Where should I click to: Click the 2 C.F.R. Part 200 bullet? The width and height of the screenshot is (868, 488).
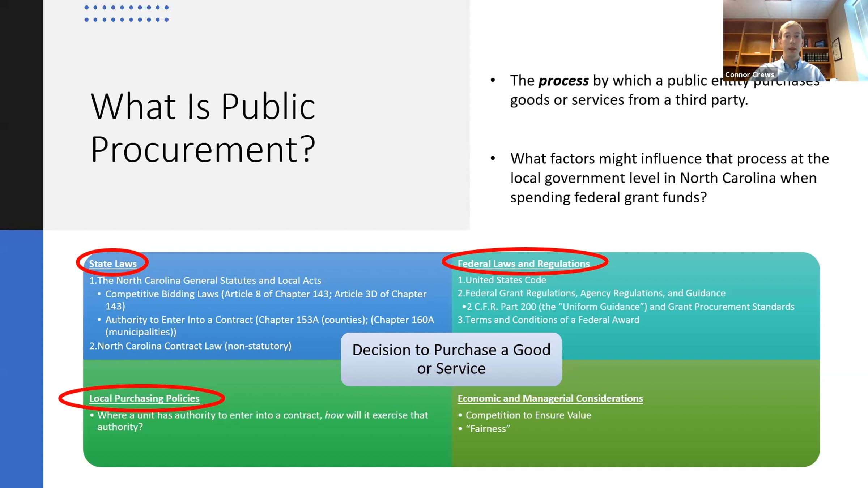coord(629,307)
